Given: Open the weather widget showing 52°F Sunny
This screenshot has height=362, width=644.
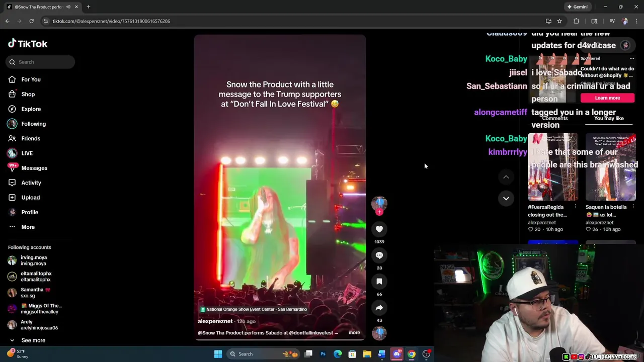Looking at the screenshot, I should click(18, 354).
